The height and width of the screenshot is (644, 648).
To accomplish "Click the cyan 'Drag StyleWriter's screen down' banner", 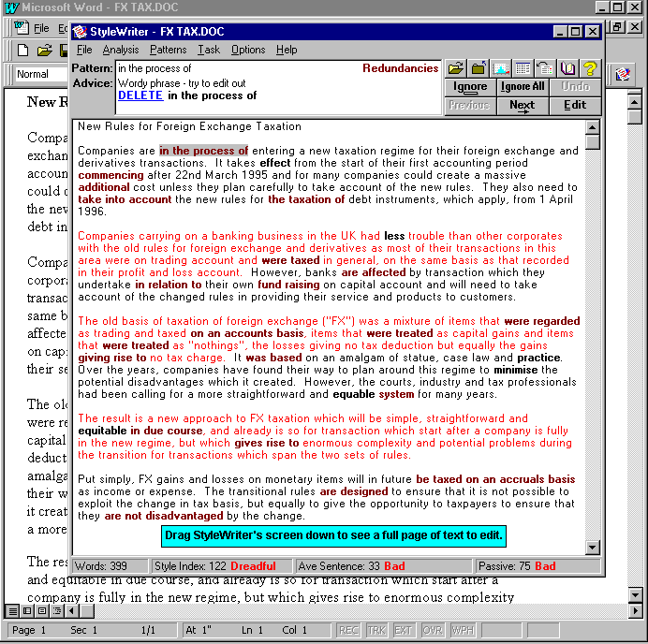I will tap(333, 535).
